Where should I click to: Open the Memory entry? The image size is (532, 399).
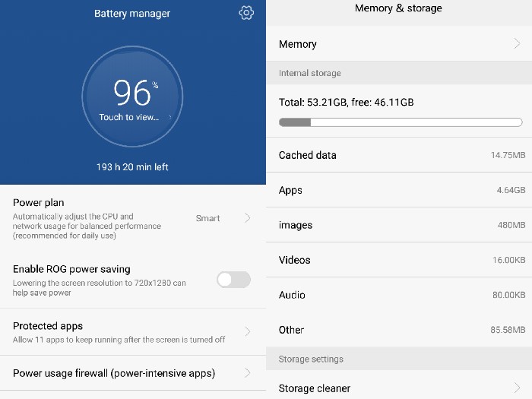(x=399, y=44)
